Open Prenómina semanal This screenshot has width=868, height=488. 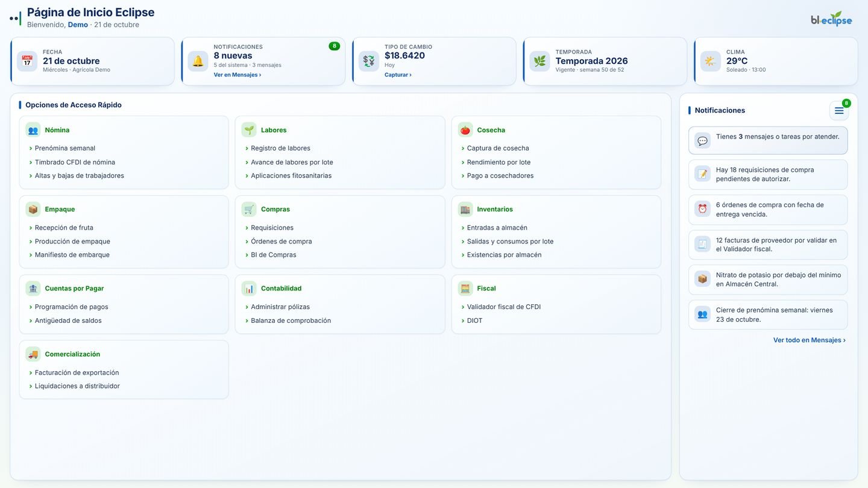point(65,148)
